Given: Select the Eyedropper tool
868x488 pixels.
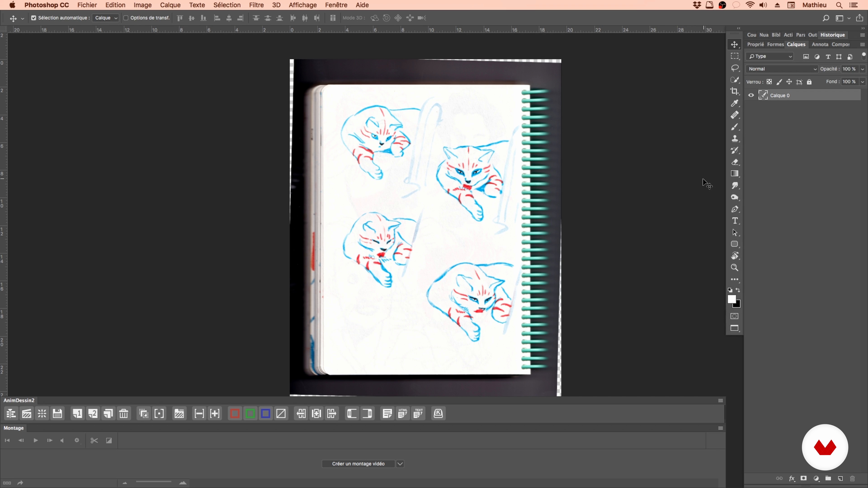Looking at the screenshot, I should pos(735,103).
